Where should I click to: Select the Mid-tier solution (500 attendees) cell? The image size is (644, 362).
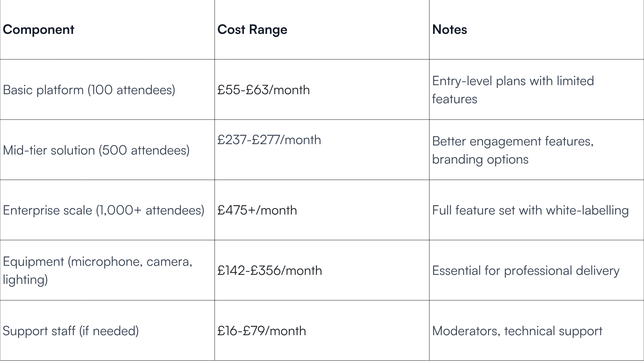(x=107, y=150)
